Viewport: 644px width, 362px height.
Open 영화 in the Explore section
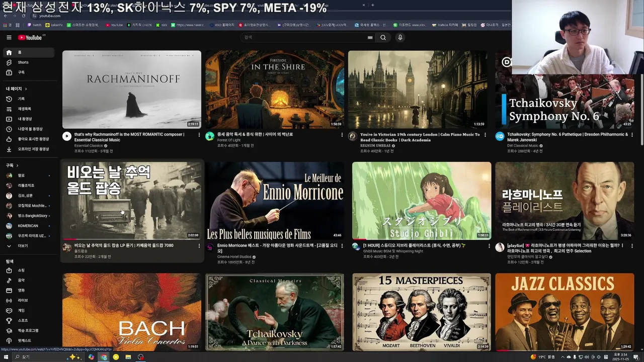click(29, 291)
